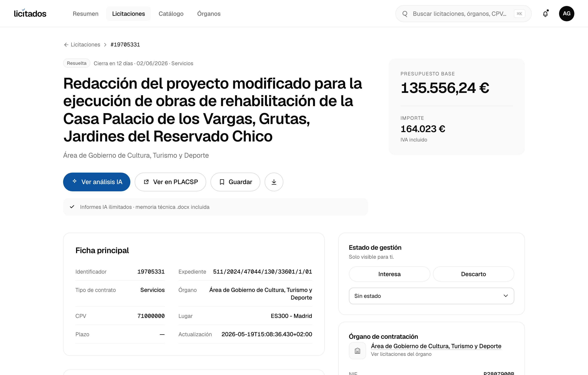Mark the tender as Descarto

tap(473, 274)
